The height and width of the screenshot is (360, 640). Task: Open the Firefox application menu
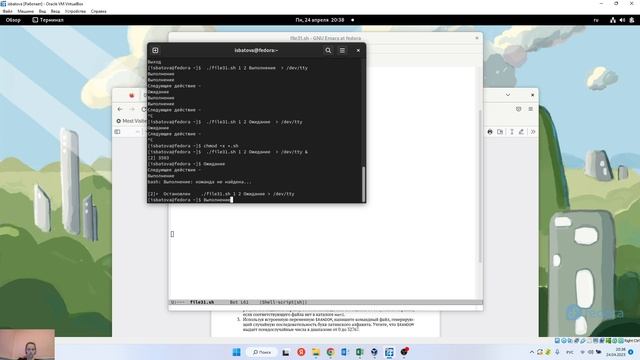click(531, 109)
